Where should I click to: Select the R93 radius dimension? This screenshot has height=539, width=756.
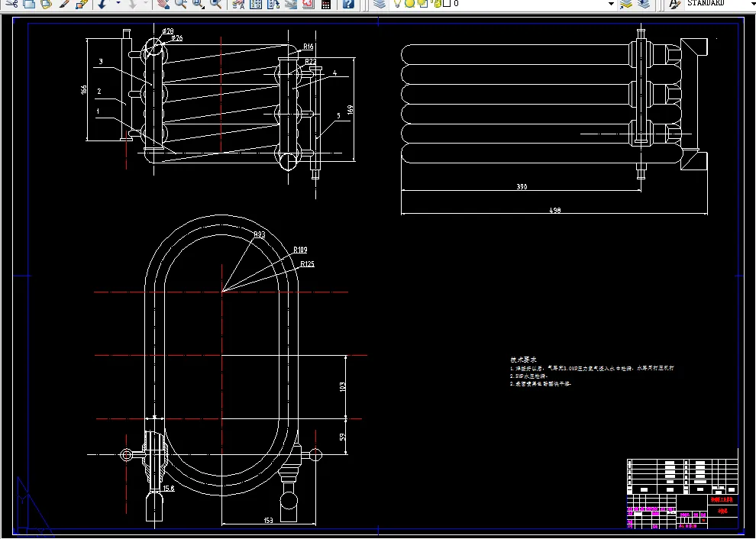click(260, 234)
